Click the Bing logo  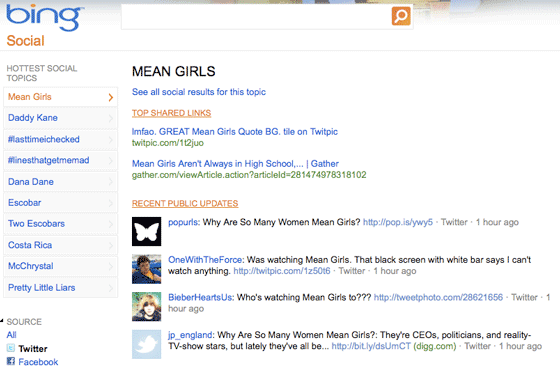tap(44, 17)
